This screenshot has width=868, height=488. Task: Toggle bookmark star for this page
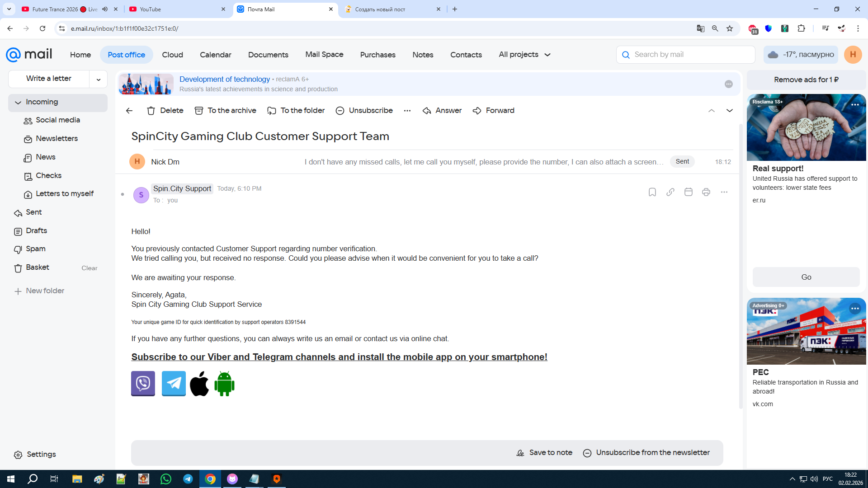729,28
